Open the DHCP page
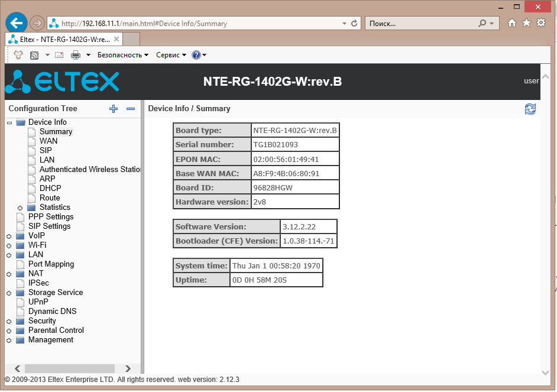Image resolution: width=557 pixels, height=392 pixels. [x=50, y=188]
